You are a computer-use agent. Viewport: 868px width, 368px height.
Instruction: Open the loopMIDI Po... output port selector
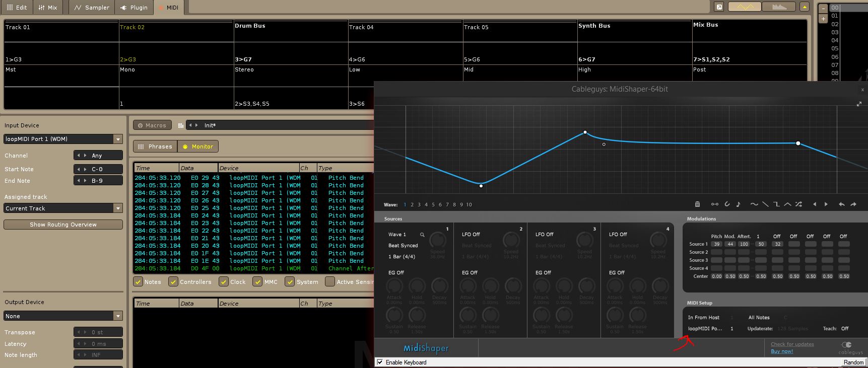point(705,329)
